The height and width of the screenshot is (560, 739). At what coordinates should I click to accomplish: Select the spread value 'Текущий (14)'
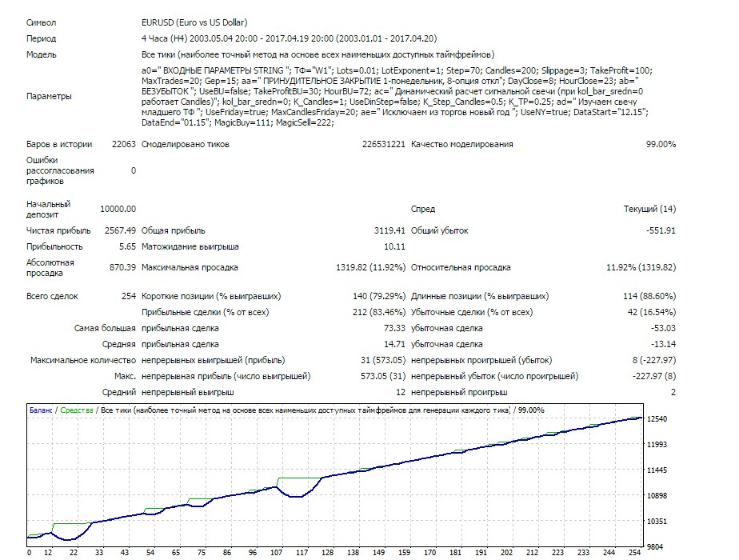click(x=649, y=209)
